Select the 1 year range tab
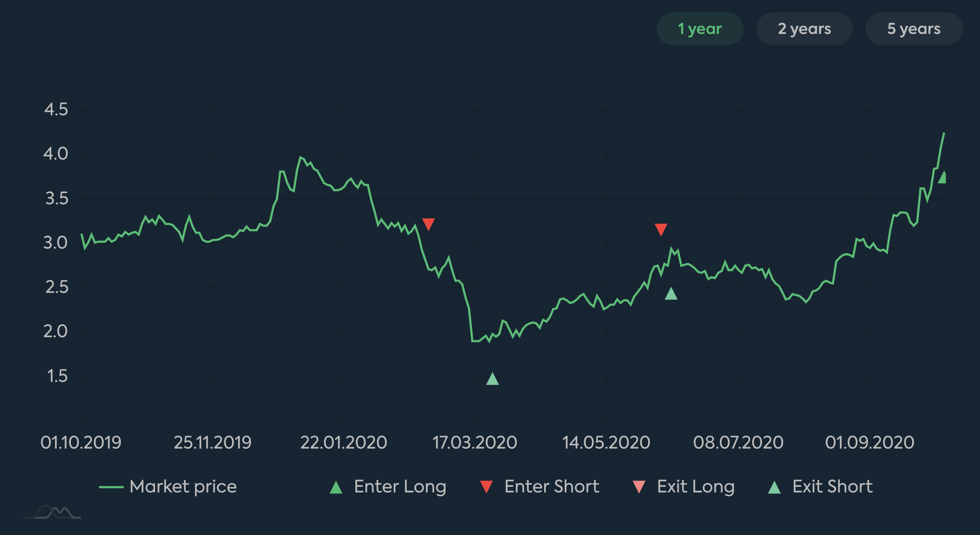The image size is (980, 535). point(699,29)
